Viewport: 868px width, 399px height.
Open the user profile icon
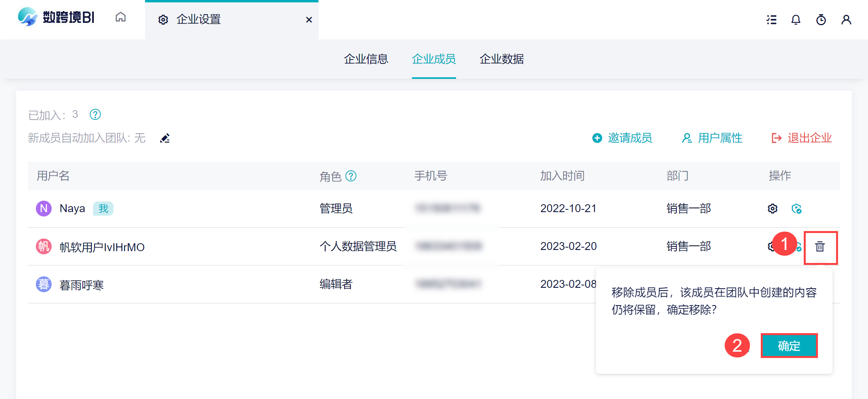(x=846, y=20)
